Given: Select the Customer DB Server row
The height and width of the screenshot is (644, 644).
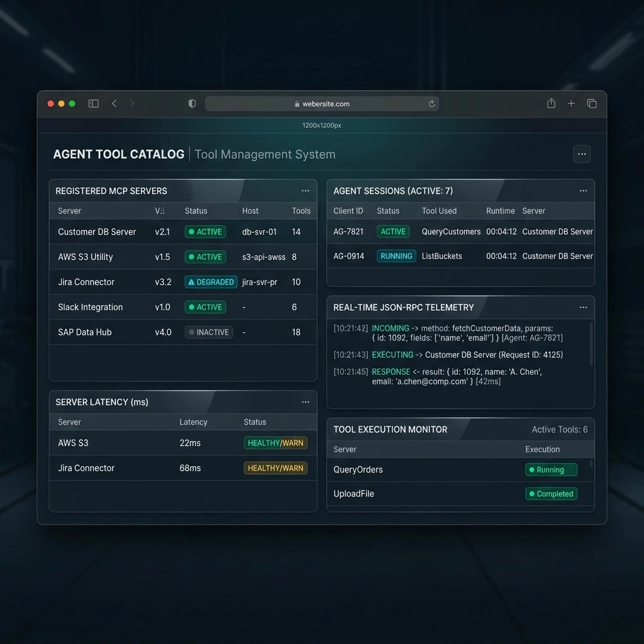Looking at the screenshot, I should coord(183,231).
